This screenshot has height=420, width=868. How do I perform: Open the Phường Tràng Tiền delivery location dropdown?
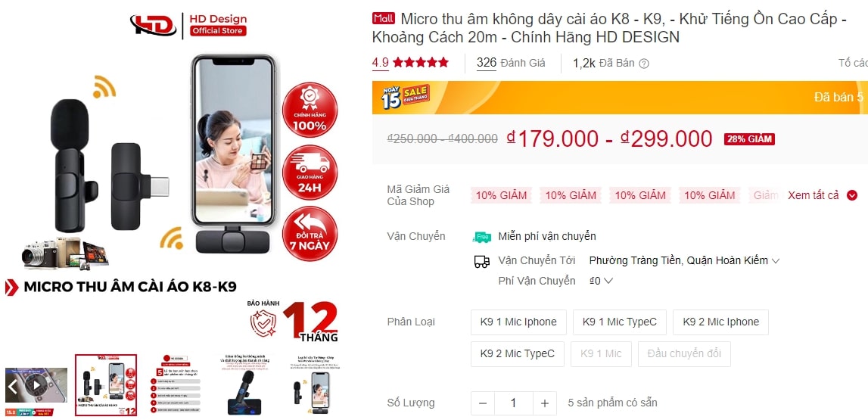[x=684, y=260]
